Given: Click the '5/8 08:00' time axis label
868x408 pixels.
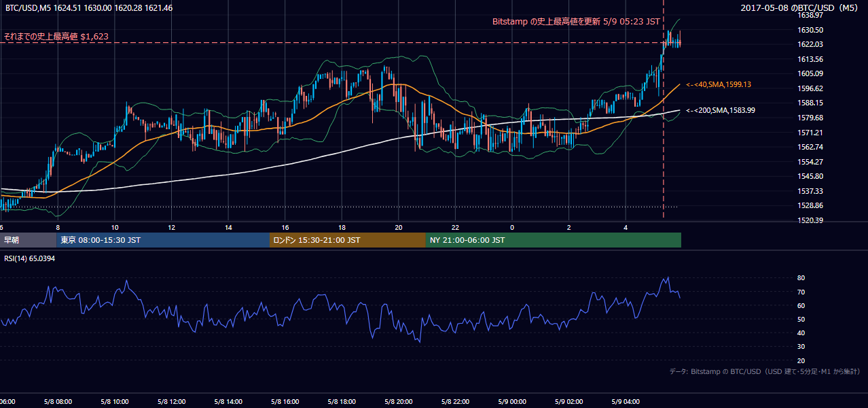Looking at the screenshot, I should click(x=58, y=402).
